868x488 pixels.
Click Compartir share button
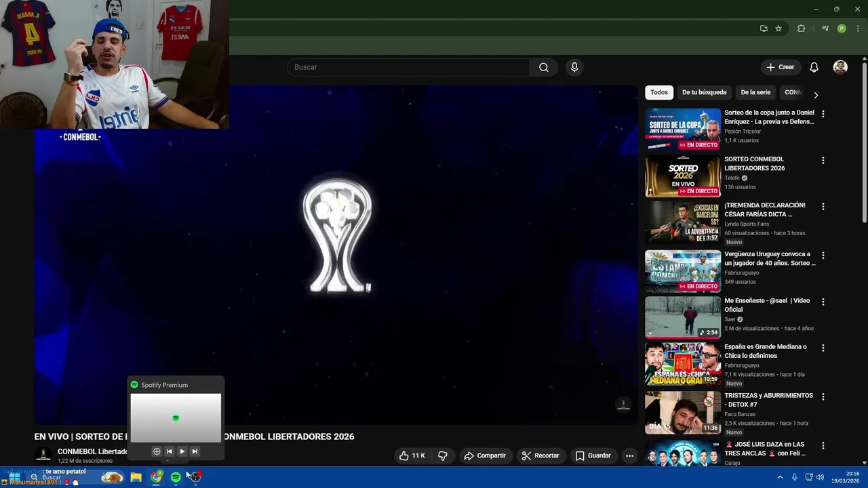(485, 455)
